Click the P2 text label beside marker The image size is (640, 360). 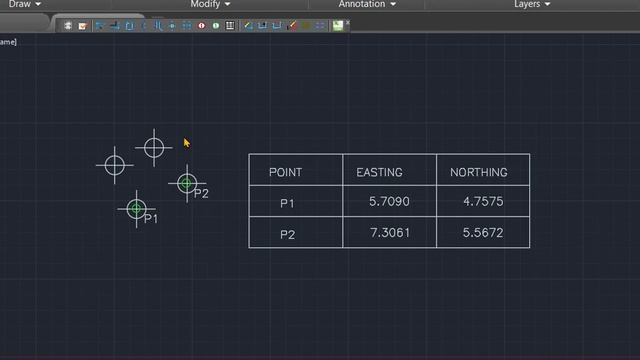pos(201,193)
